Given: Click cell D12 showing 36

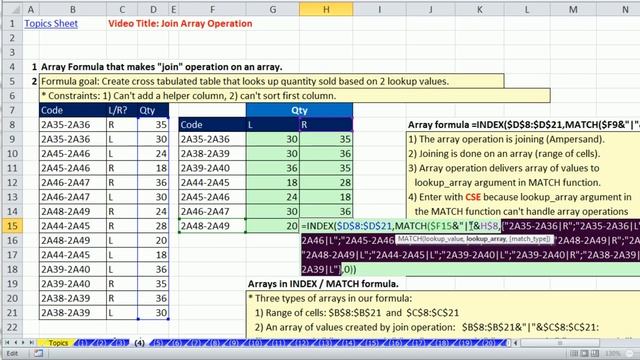Looking at the screenshot, I should coord(153,182).
